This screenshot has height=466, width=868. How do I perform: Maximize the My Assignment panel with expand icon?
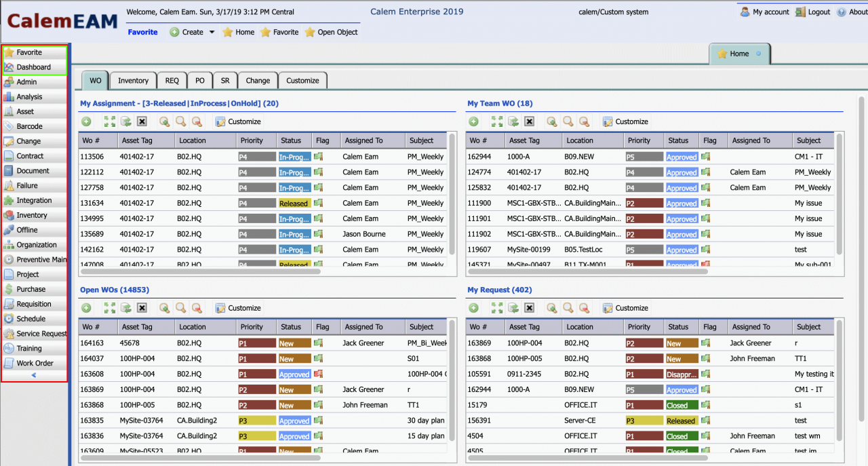click(x=109, y=121)
